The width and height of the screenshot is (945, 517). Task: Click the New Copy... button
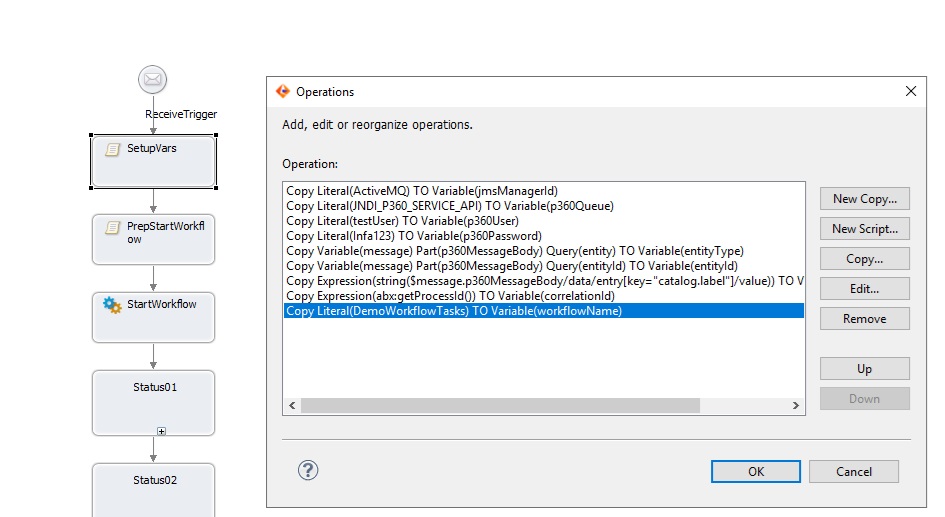[x=864, y=199]
